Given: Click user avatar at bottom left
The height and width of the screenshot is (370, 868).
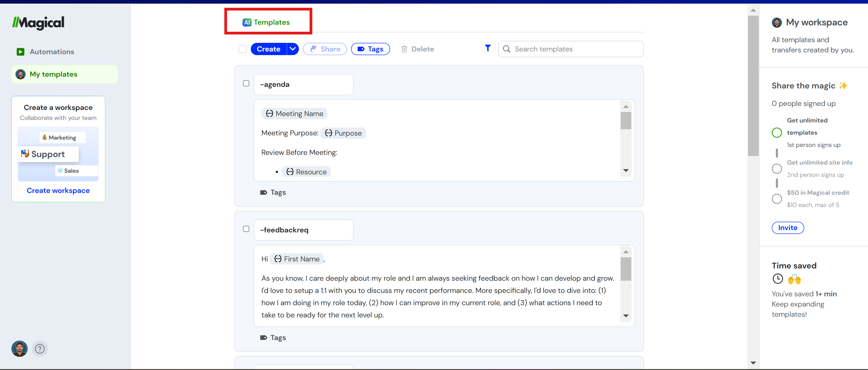Looking at the screenshot, I should [20, 348].
